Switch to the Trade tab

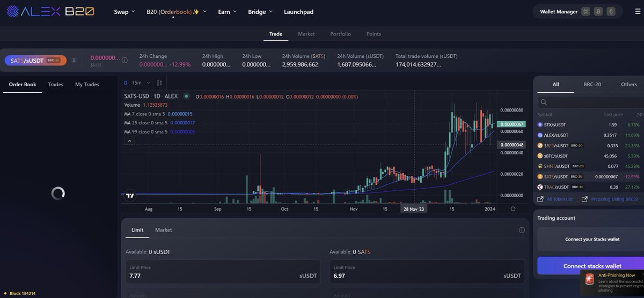click(276, 34)
